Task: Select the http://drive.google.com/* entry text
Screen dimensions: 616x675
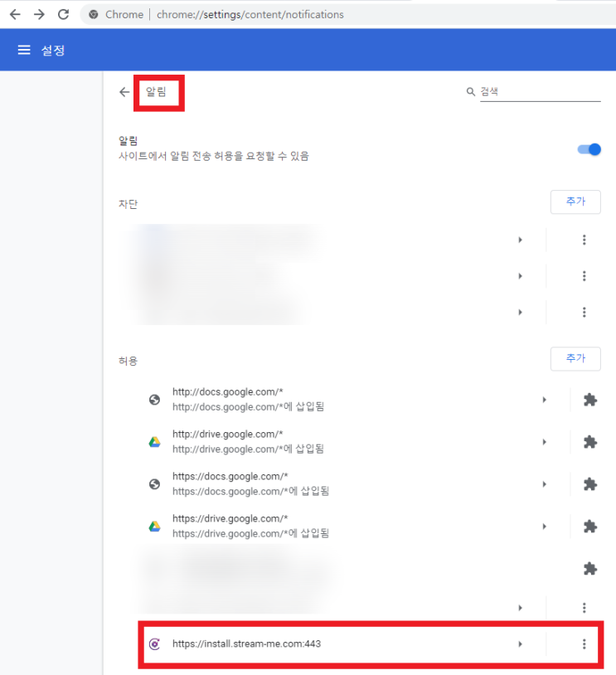Action: (228, 434)
